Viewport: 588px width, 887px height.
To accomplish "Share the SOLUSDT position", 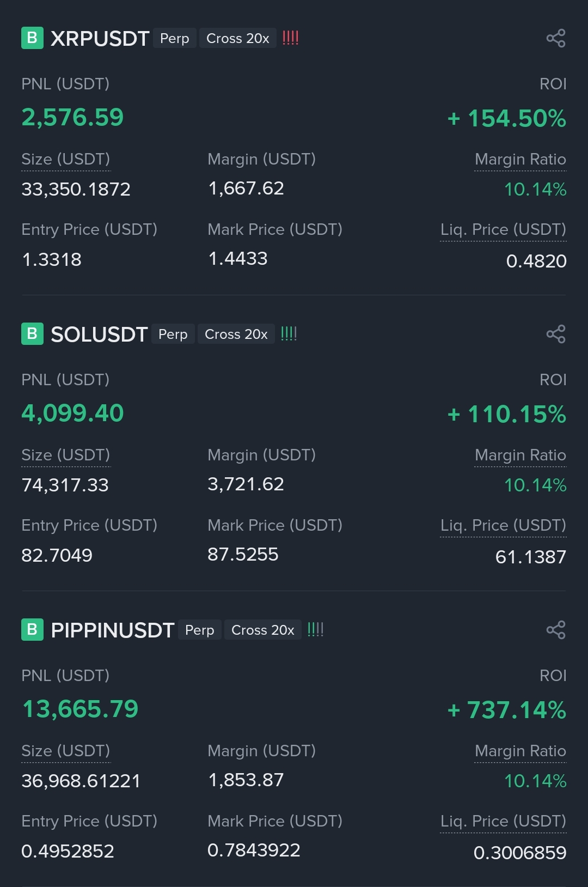I will pyautogui.click(x=556, y=334).
